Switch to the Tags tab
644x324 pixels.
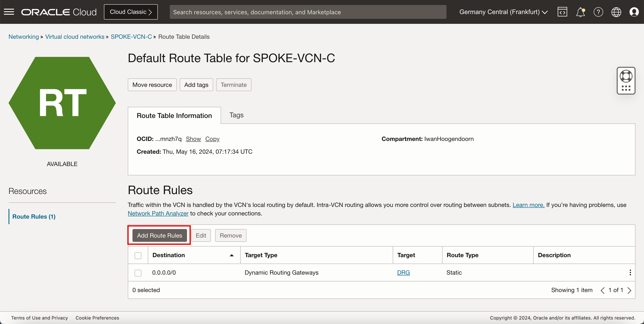236,115
